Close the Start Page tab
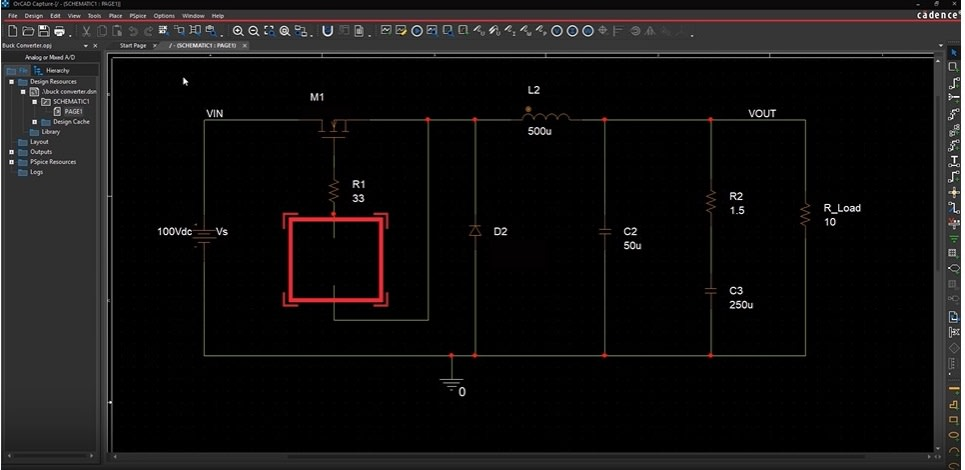965x470 pixels. (155, 46)
